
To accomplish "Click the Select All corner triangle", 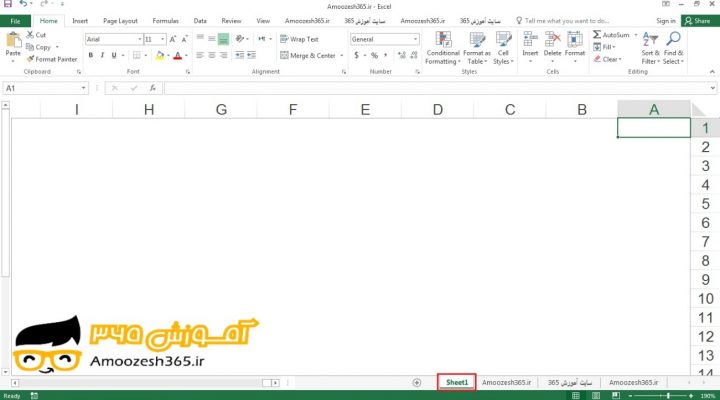I will tap(698, 109).
